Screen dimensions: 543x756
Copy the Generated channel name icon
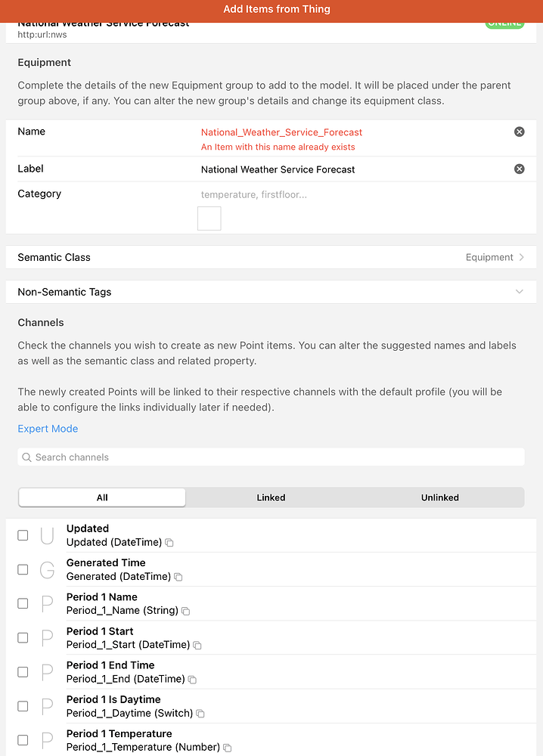178,577
